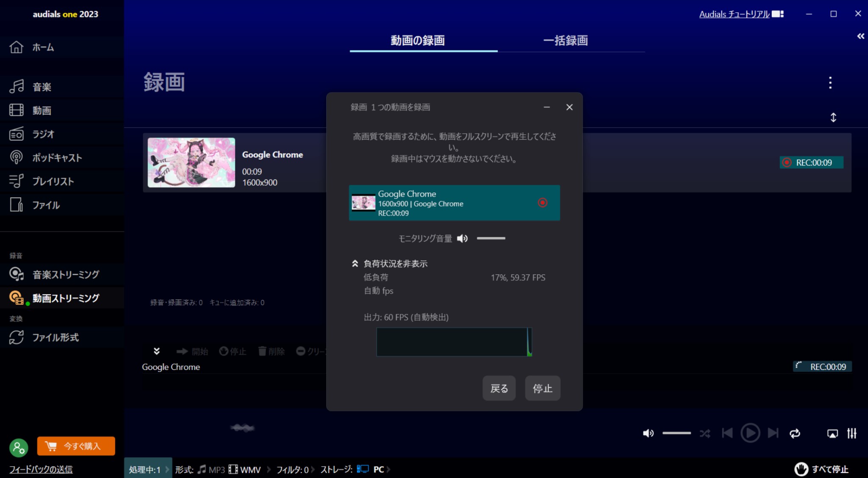Image resolution: width=868 pixels, height=478 pixels.
Task: Toggle shuffle playback
Action: tap(705, 433)
